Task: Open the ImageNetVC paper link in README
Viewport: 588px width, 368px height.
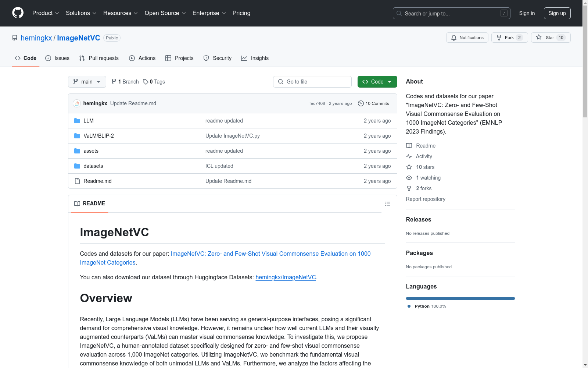Action: click(225, 258)
